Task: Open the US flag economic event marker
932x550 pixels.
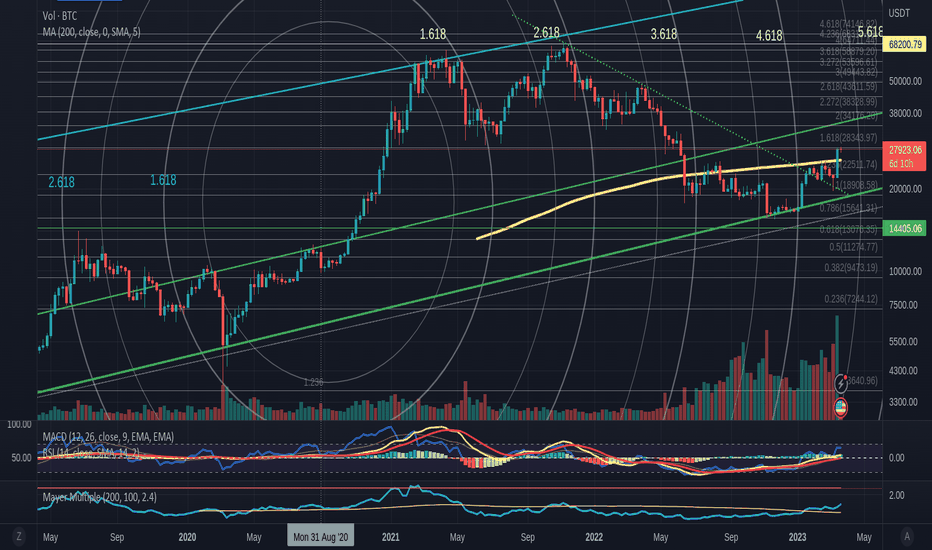Action: click(x=840, y=408)
